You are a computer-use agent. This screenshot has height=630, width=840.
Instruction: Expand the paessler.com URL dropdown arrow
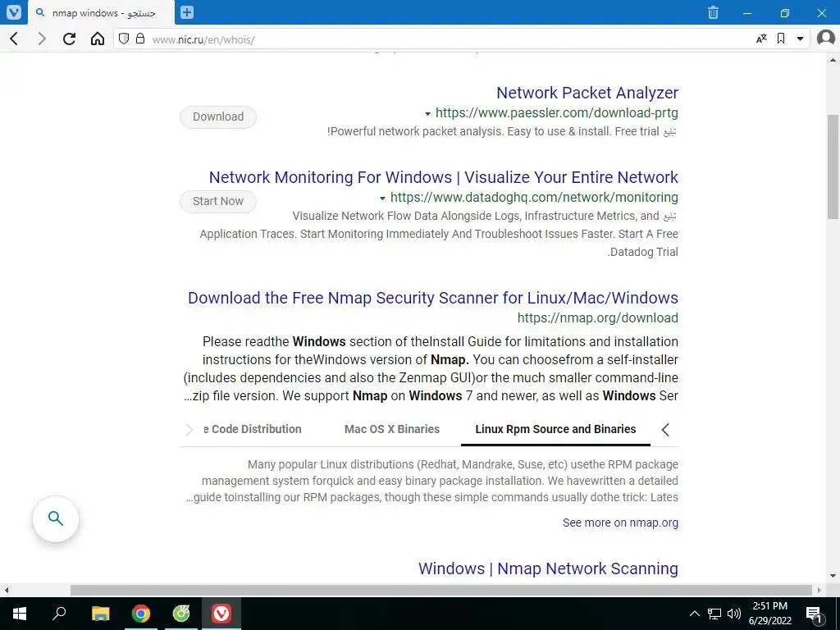click(427, 113)
